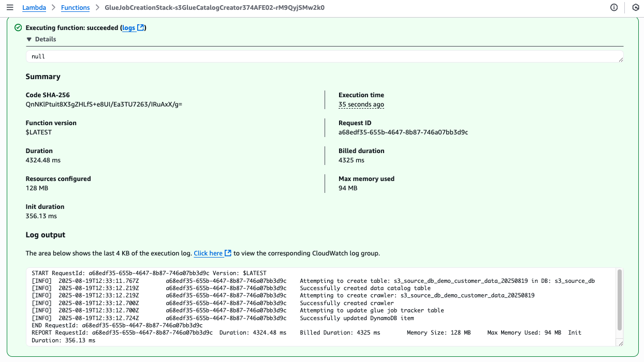Image resolution: width=644 pixels, height=362 pixels.
Task: Open 'Click here' CloudWatch log group link
Action: (208, 253)
